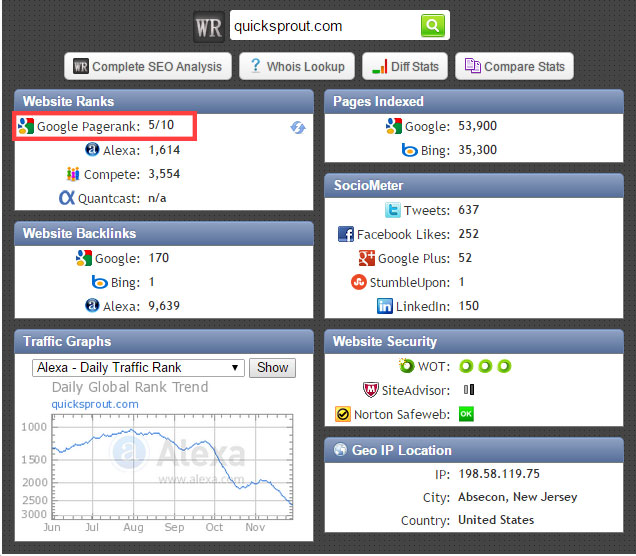Open Compare Stats
Image resolution: width=636 pixels, height=556 pixels.
coord(514,66)
